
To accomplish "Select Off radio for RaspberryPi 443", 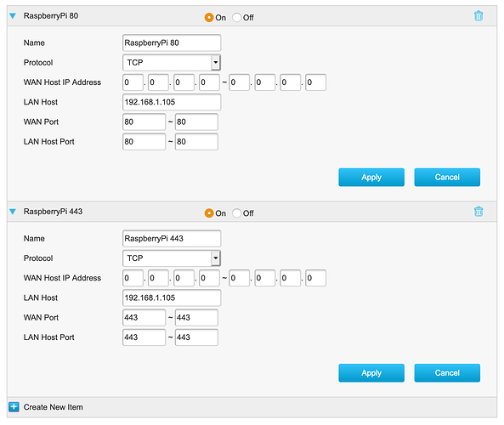I will 236,213.
